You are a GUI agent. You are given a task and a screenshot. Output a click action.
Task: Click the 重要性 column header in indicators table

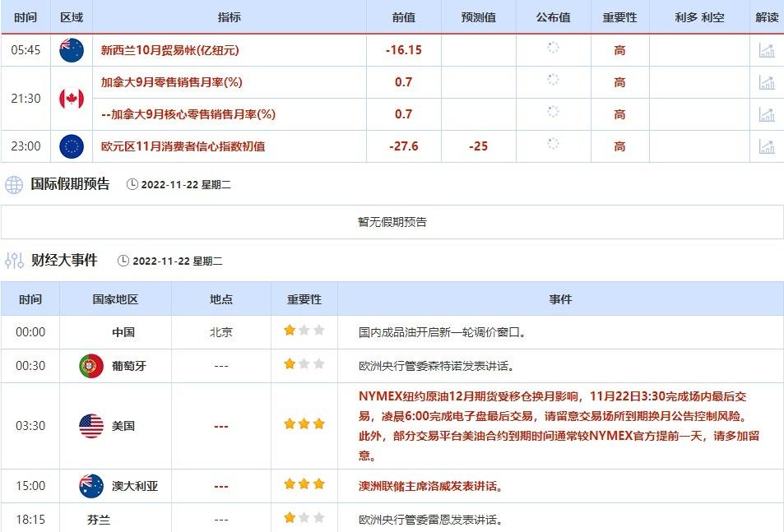pos(619,17)
